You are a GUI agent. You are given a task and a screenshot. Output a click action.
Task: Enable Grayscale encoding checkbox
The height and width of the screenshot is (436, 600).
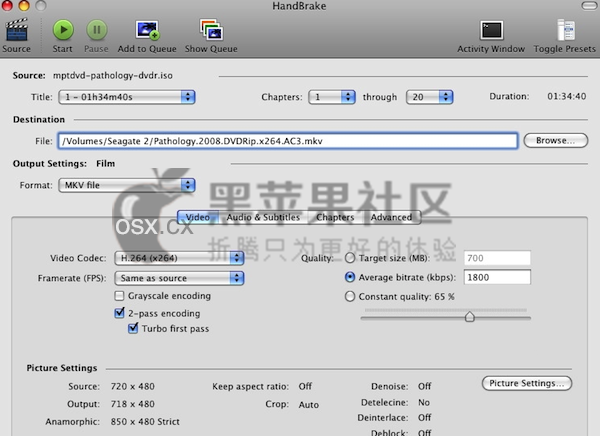[119, 296]
